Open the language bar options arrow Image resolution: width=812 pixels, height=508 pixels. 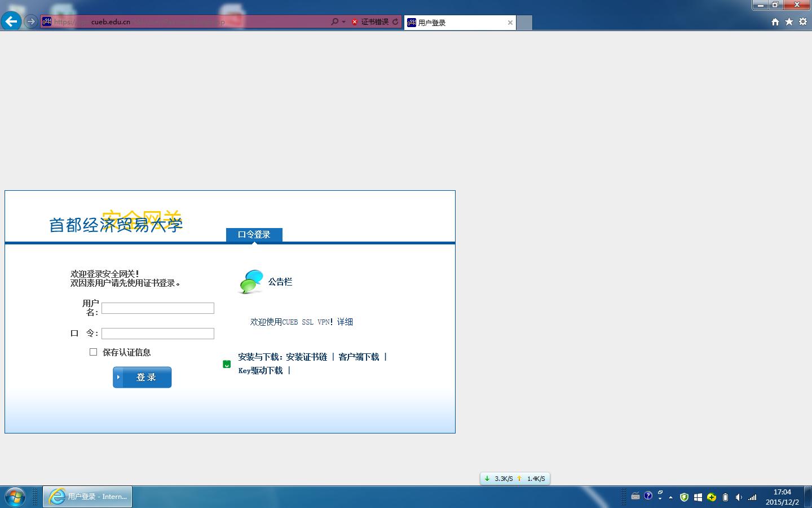660,500
